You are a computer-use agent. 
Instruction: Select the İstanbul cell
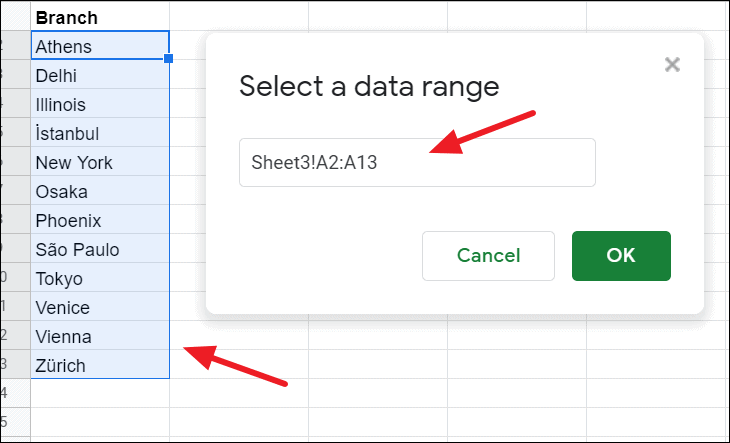100,133
